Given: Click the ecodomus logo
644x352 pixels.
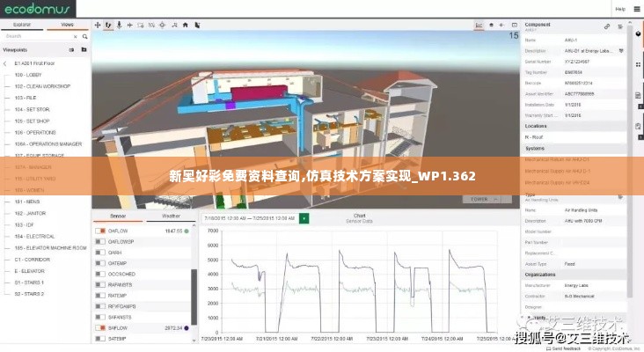Looking at the screenshot, I should [37, 9].
